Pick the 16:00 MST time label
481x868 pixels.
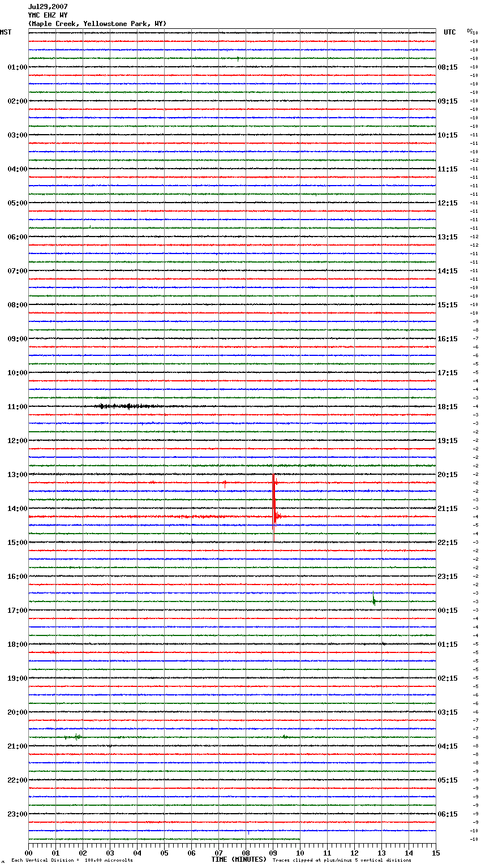coord(18,577)
